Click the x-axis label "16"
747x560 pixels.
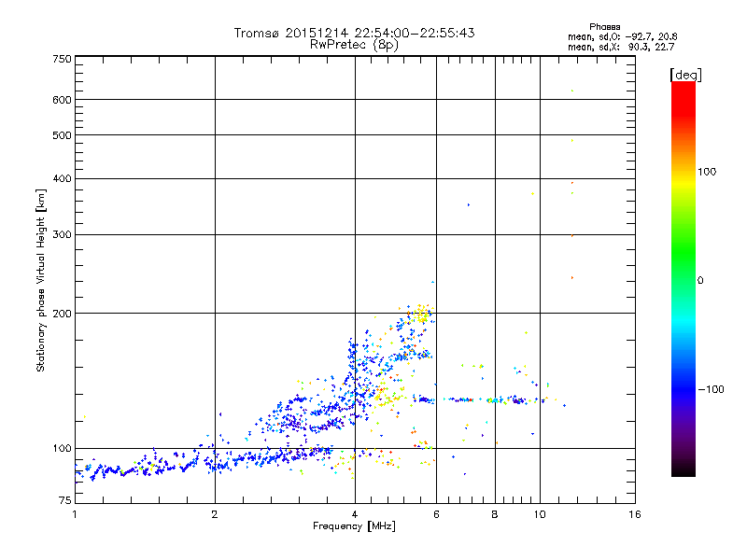pyautogui.click(x=635, y=514)
